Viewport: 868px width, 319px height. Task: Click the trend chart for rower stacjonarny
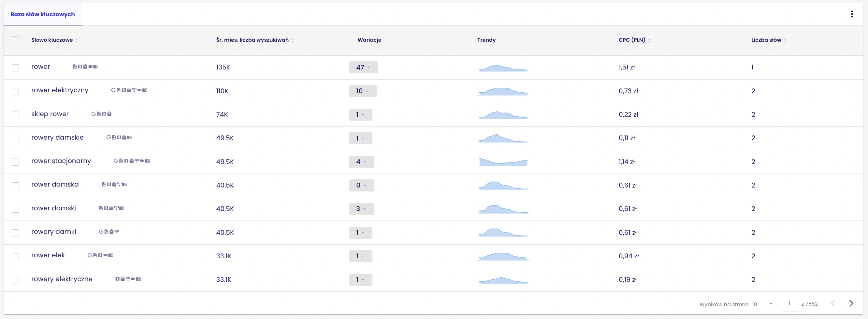pyautogui.click(x=503, y=162)
